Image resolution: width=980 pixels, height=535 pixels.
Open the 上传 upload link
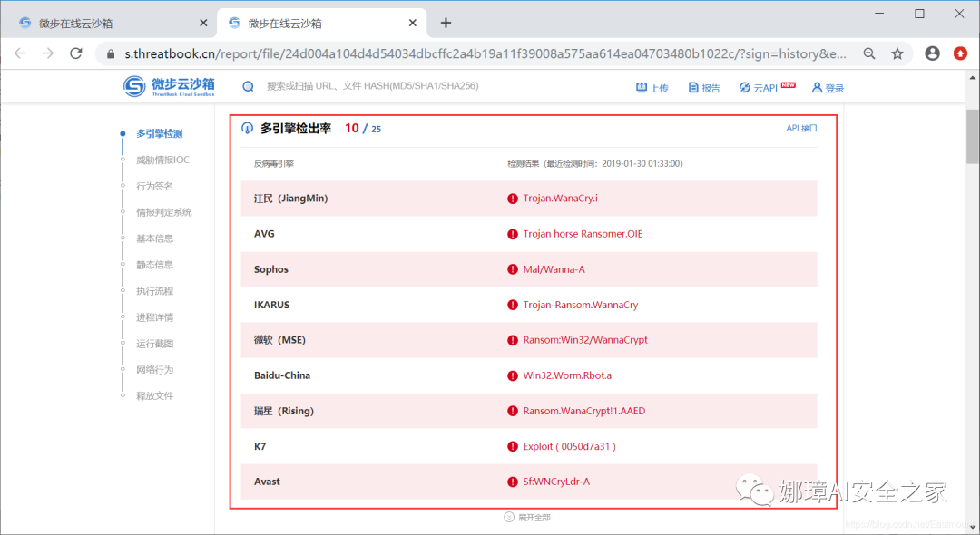point(652,88)
